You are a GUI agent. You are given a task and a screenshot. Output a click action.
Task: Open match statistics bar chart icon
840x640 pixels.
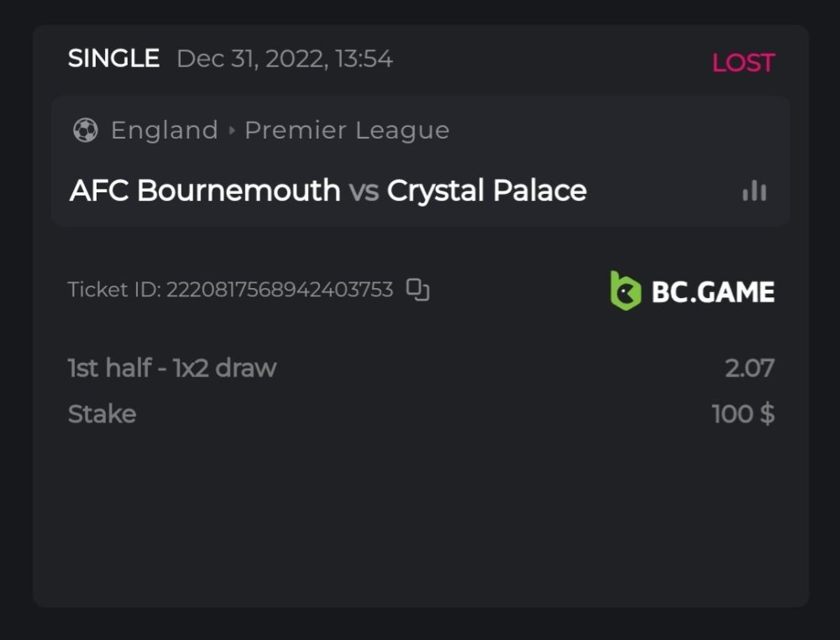754,191
